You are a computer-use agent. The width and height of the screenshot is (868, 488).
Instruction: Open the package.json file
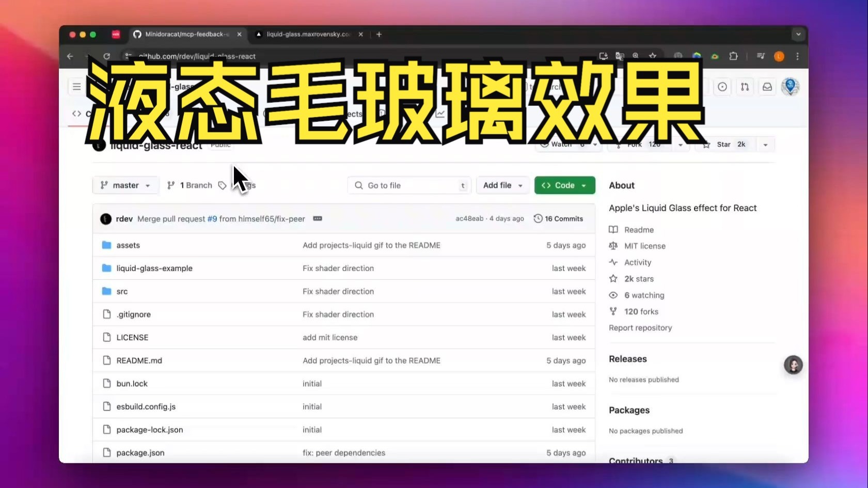pos(140,453)
